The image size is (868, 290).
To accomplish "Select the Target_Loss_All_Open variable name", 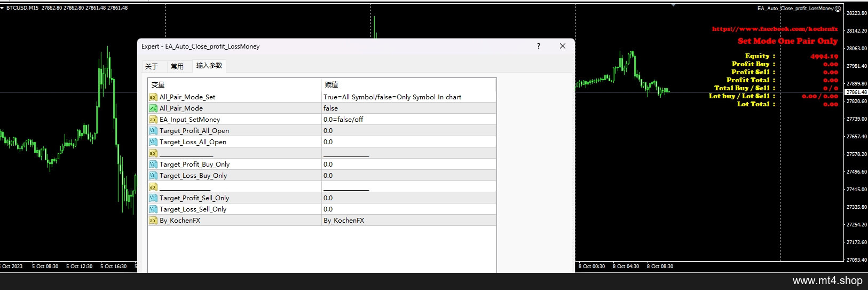I will [193, 142].
